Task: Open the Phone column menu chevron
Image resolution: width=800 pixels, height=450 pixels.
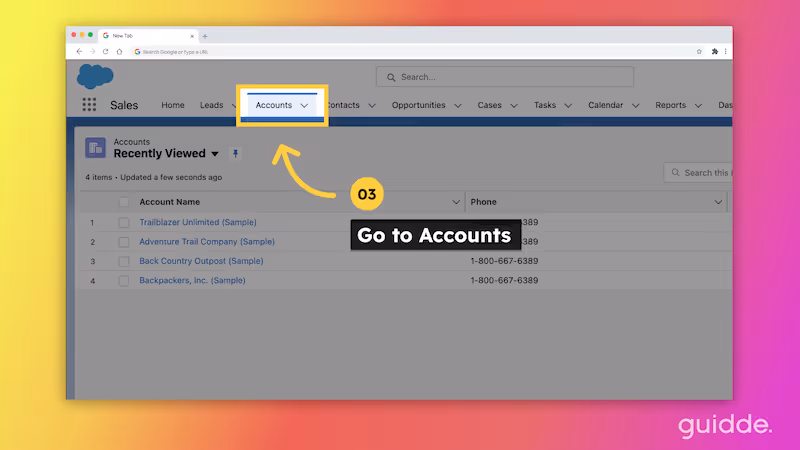Action: tap(718, 202)
